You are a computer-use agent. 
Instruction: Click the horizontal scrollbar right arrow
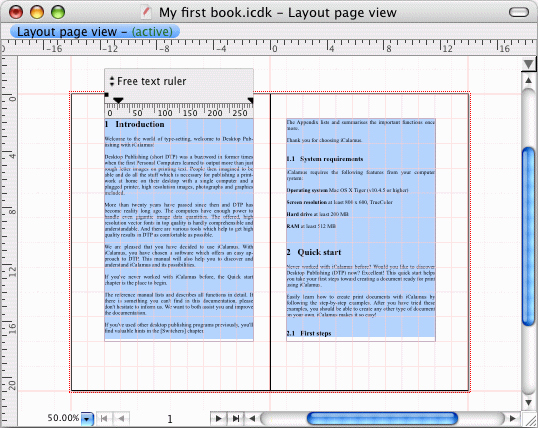[513, 418]
